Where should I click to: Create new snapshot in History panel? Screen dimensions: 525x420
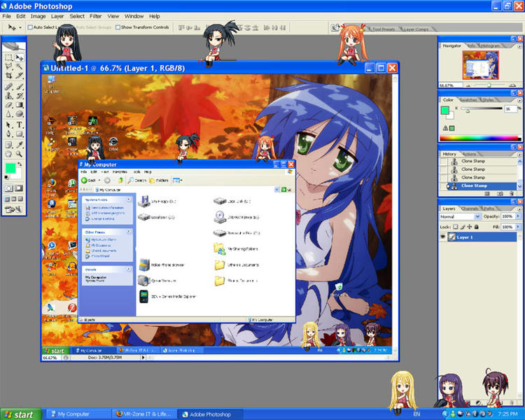pos(500,194)
